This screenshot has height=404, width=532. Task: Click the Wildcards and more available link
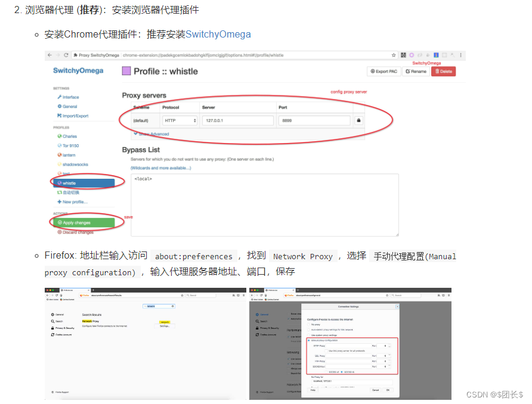point(161,168)
